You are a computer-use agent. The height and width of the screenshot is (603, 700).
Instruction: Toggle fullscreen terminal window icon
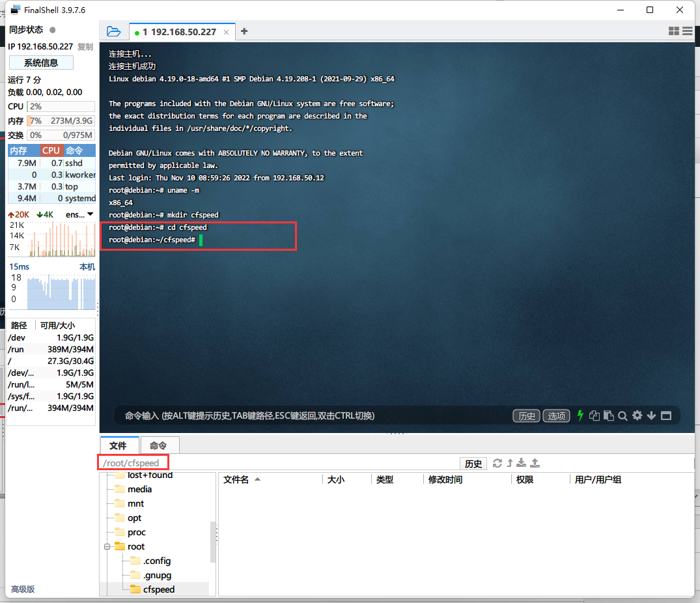[666, 415]
